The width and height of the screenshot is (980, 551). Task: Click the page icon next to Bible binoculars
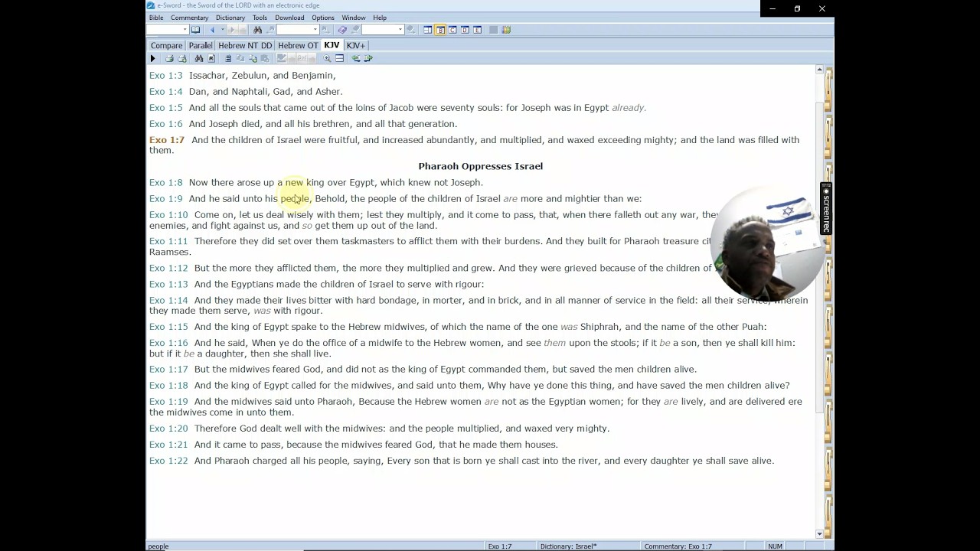pyautogui.click(x=211, y=58)
